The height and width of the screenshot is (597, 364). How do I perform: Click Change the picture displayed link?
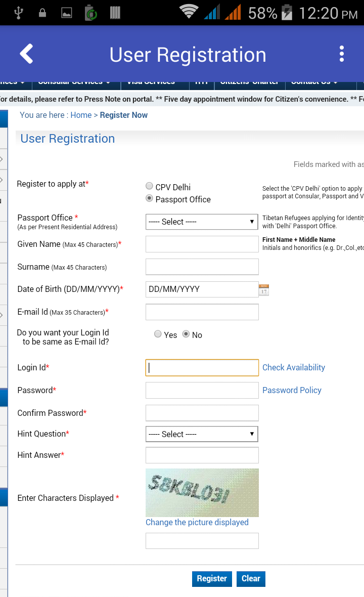197,522
